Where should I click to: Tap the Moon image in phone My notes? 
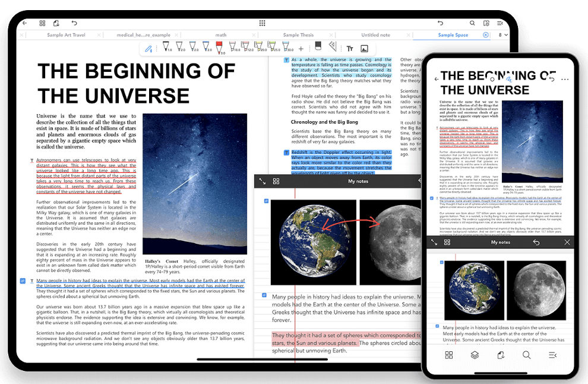(536, 291)
